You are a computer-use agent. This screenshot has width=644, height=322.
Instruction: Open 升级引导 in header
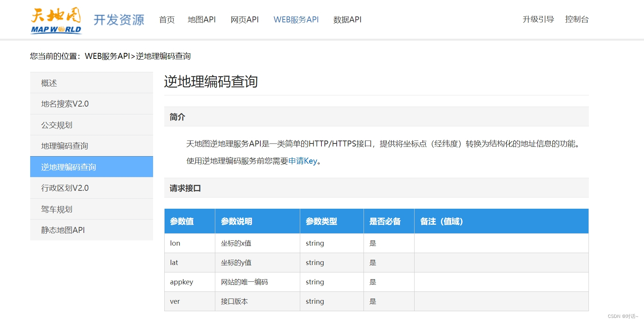pos(538,19)
